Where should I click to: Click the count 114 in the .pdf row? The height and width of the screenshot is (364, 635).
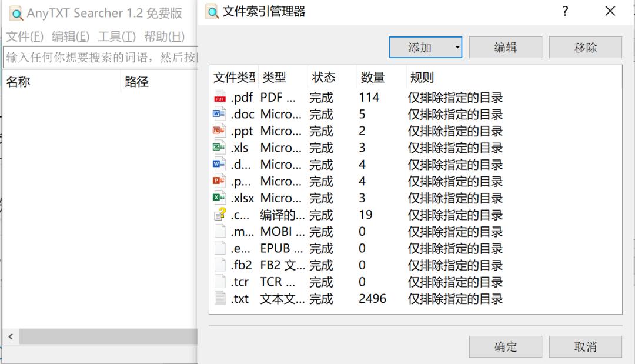pyautogui.click(x=369, y=98)
